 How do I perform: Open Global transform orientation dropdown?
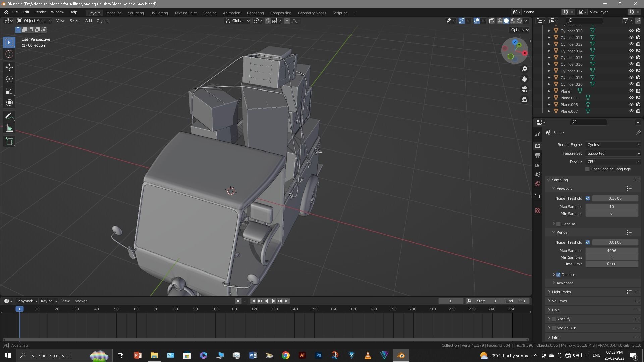click(237, 21)
